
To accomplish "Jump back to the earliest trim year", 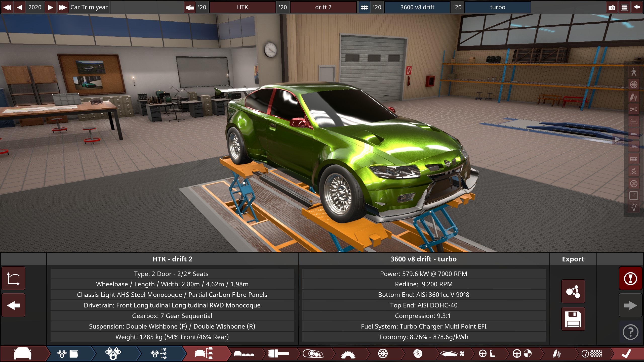I will coord(7,7).
